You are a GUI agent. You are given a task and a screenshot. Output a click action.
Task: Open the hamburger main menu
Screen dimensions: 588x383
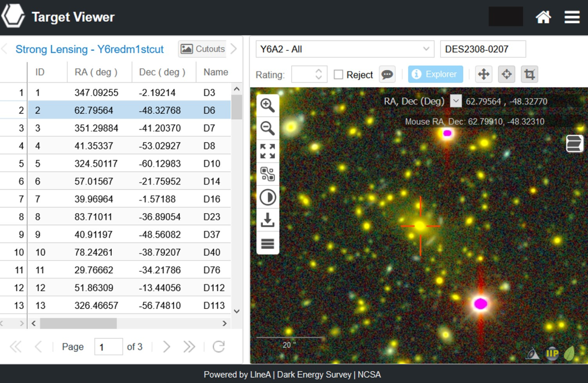572,17
